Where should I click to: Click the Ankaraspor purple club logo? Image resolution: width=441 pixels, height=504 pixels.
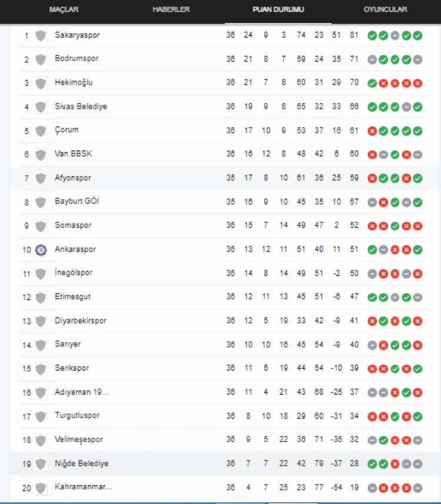tap(41, 249)
